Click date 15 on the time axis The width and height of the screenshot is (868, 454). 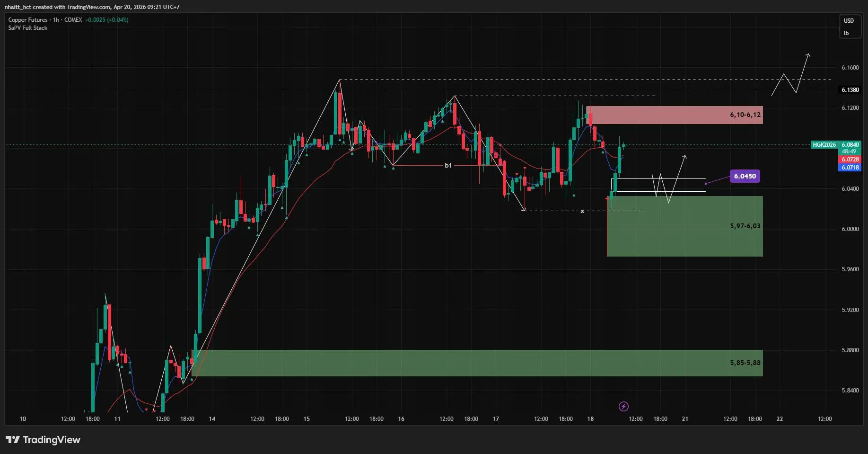tap(307, 419)
